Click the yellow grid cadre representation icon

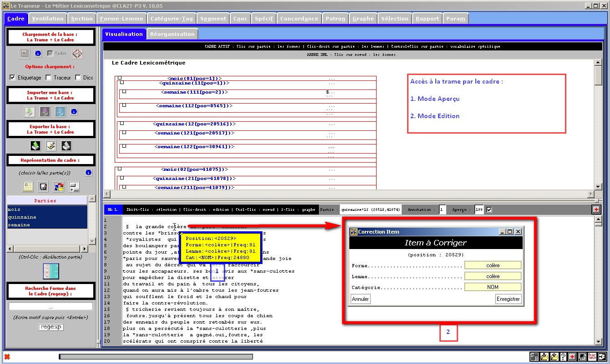28,186
